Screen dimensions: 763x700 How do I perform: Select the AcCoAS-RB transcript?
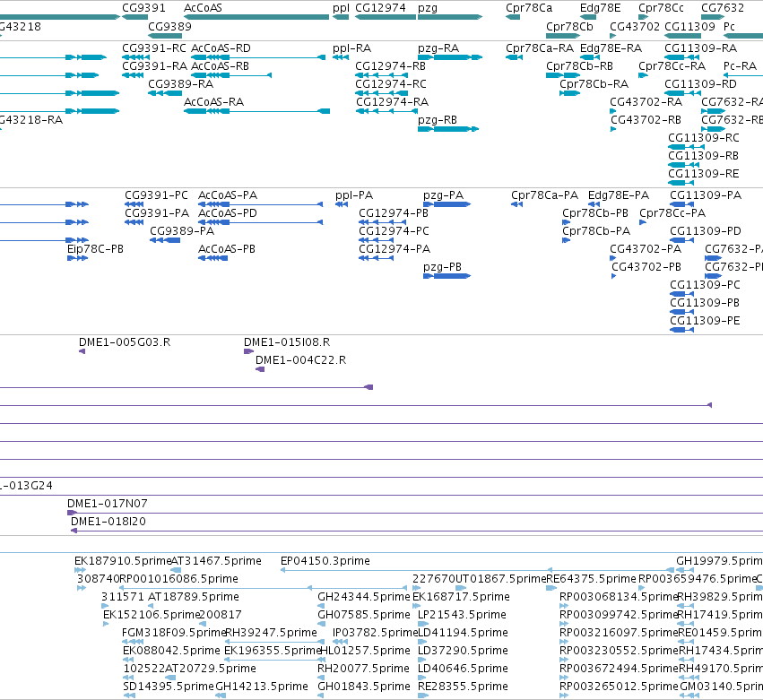tap(231, 75)
